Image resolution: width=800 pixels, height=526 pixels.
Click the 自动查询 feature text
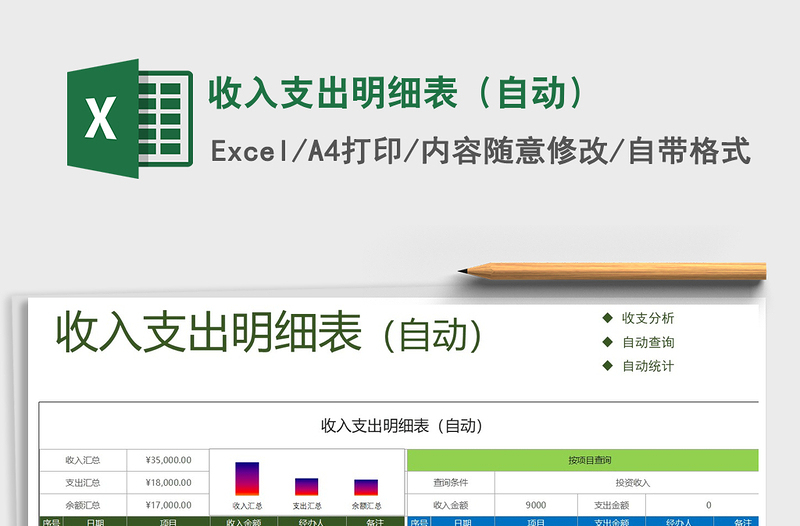click(x=648, y=342)
